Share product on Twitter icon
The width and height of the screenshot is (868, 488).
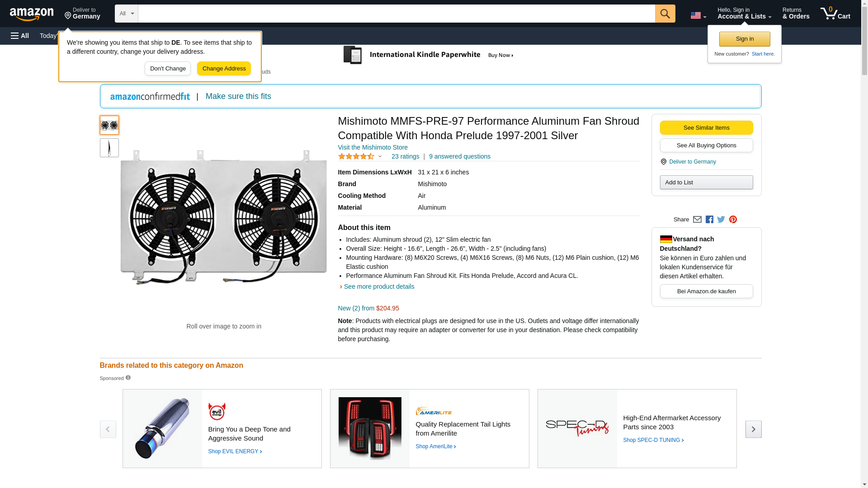(x=721, y=220)
